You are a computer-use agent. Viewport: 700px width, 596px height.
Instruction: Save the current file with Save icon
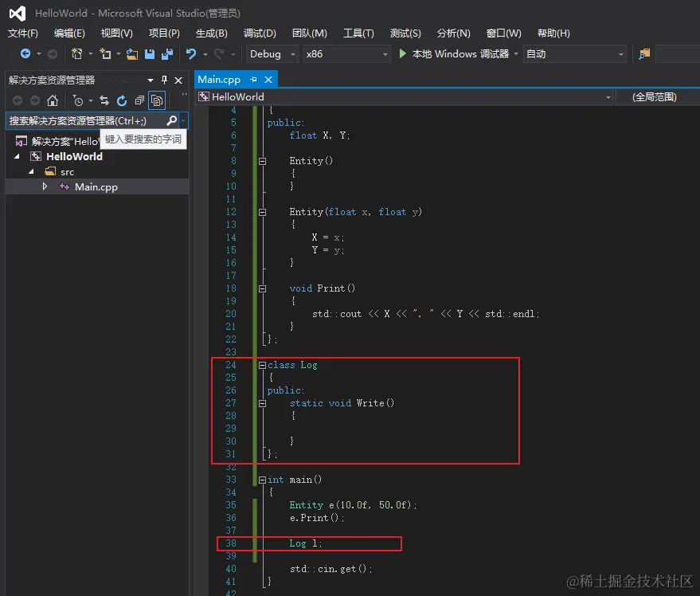pos(150,54)
